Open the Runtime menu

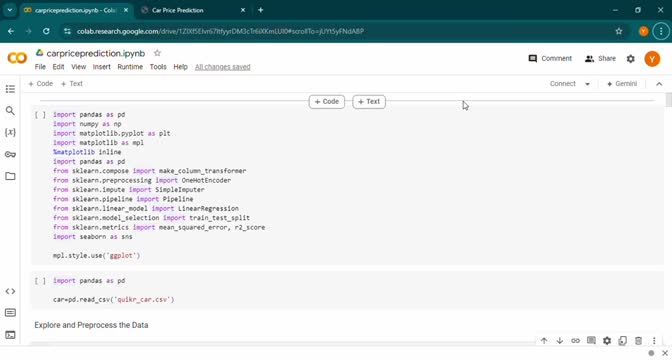point(130,67)
